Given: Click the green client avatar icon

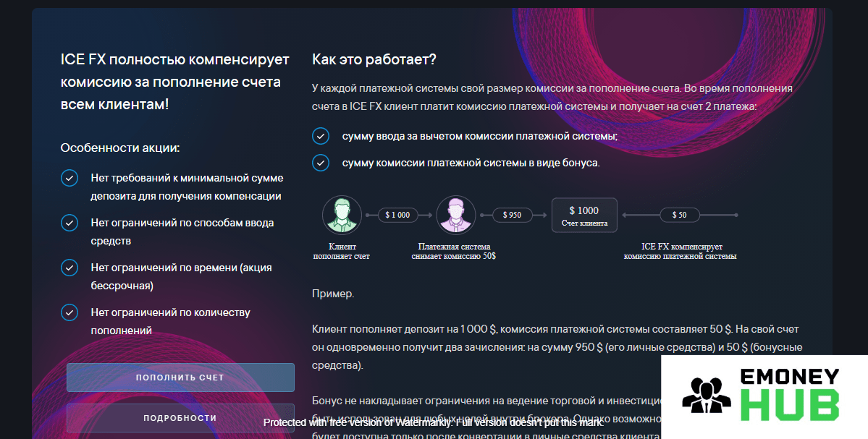Looking at the screenshot, I should (342, 215).
